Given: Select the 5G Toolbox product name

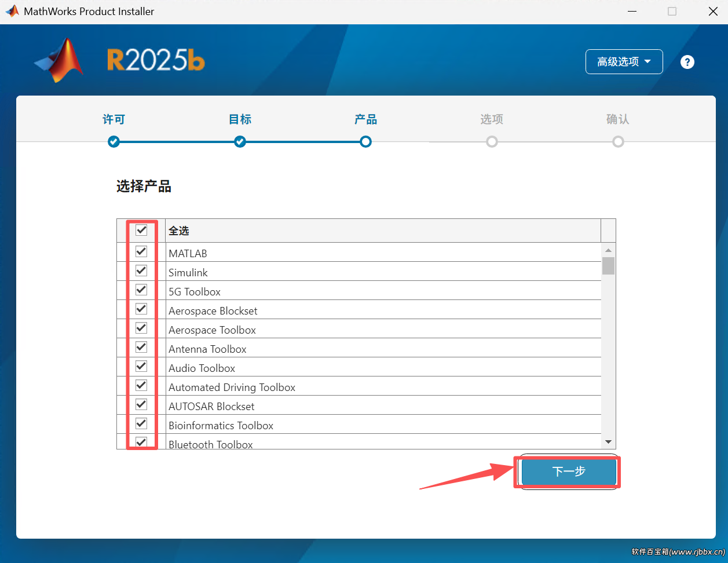Looking at the screenshot, I should point(195,292).
